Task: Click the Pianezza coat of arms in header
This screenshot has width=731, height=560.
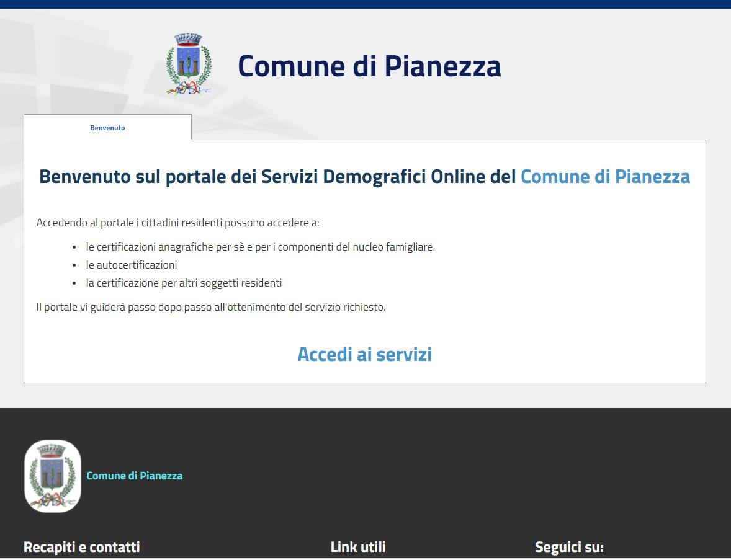Action: coord(189,64)
